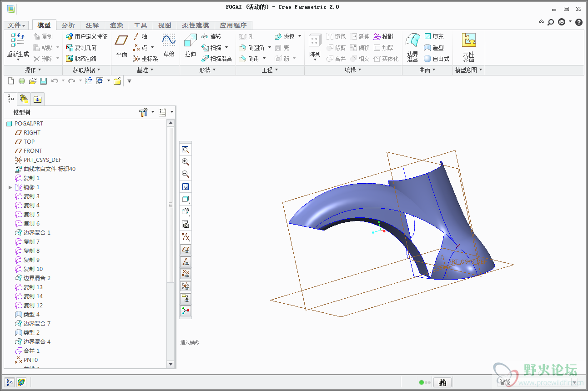
Task: Click the 旋转 revolve tool
Action: coord(211,36)
